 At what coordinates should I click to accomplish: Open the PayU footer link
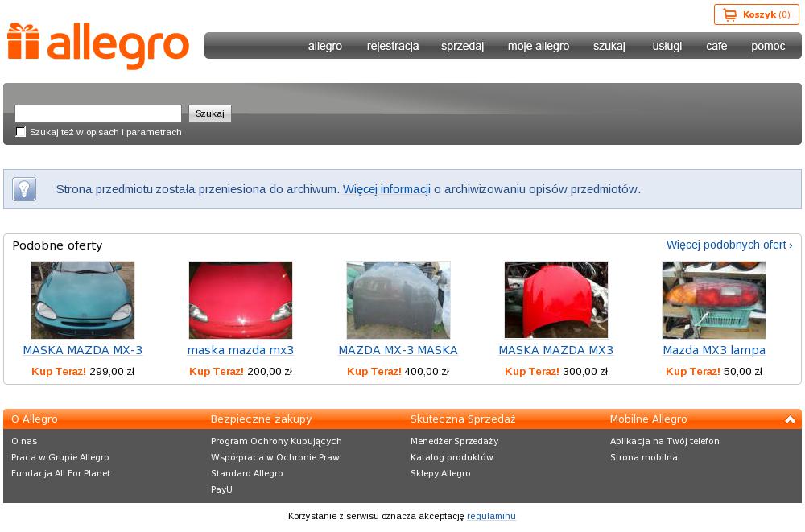click(x=222, y=489)
